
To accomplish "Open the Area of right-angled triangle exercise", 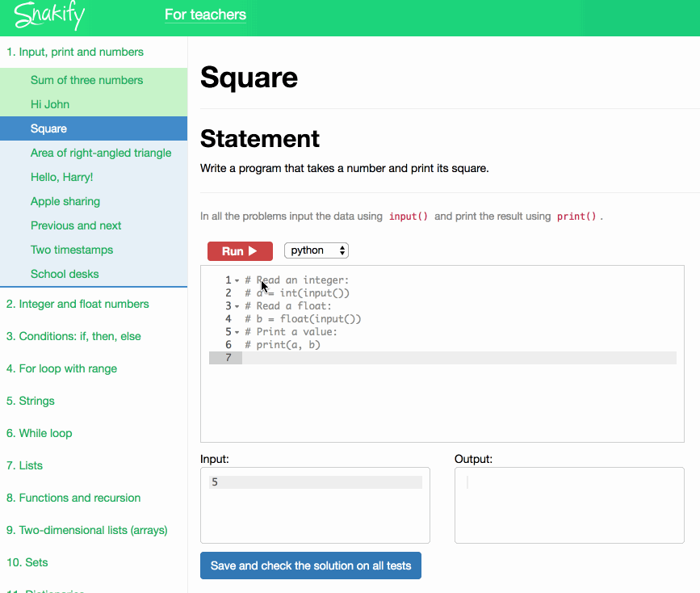I will (100, 153).
